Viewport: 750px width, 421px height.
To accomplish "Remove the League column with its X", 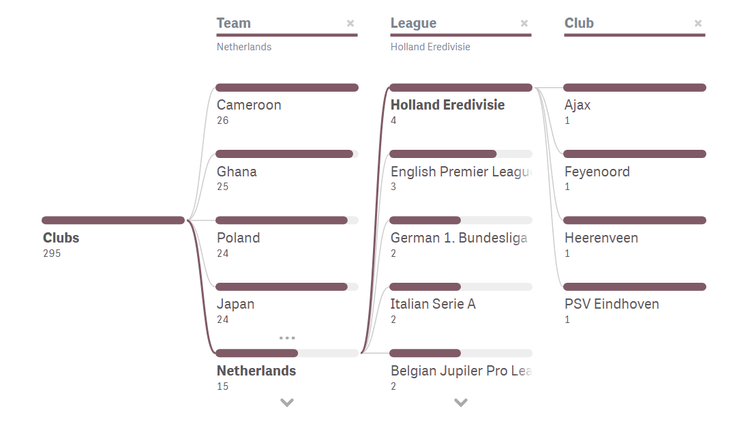I will pos(524,23).
